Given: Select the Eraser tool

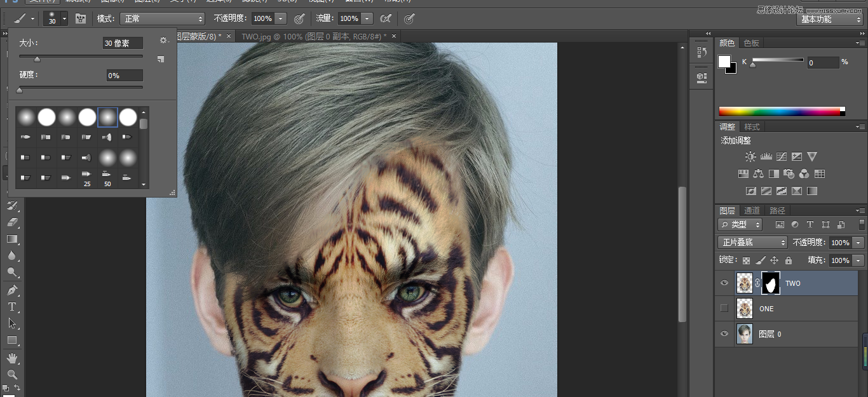Looking at the screenshot, I should point(12,222).
